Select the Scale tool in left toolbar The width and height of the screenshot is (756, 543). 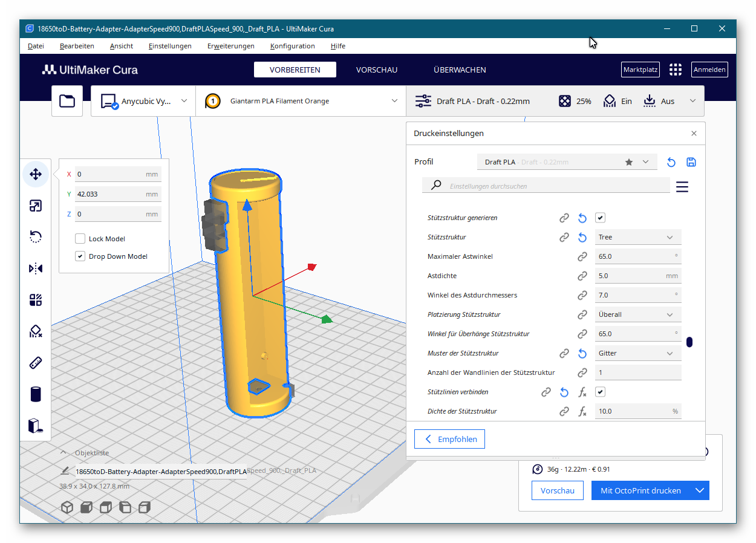[36, 206]
